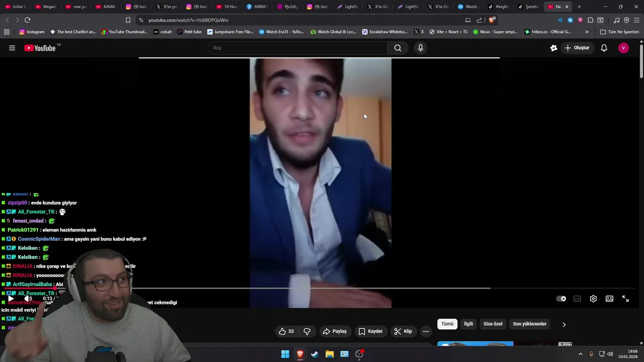Open the hitbox.io bookmark
This screenshot has width=644, height=362.
tap(547, 32)
